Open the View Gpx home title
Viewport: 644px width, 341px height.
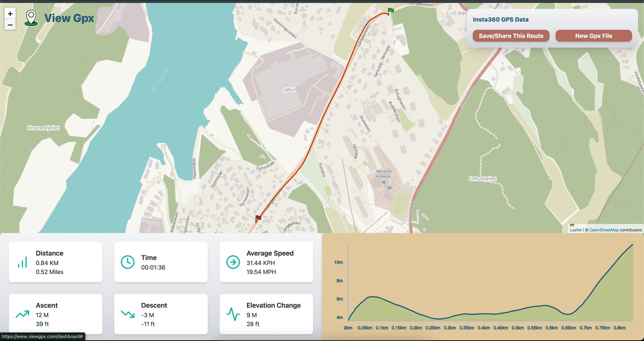click(x=69, y=18)
